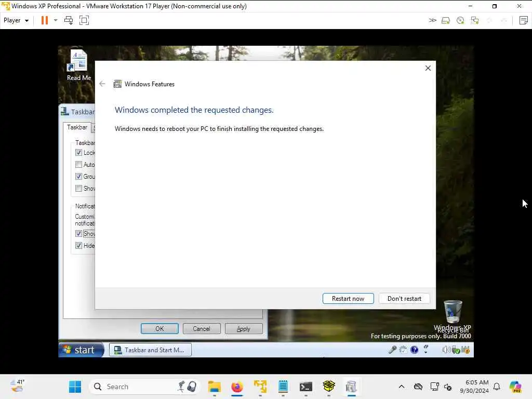Click the OneDrive cloud tray icon
The width and height of the screenshot is (532, 399).
click(418, 387)
